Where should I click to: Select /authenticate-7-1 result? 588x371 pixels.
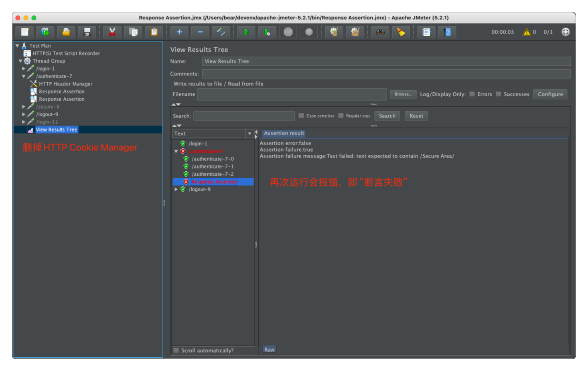212,166
